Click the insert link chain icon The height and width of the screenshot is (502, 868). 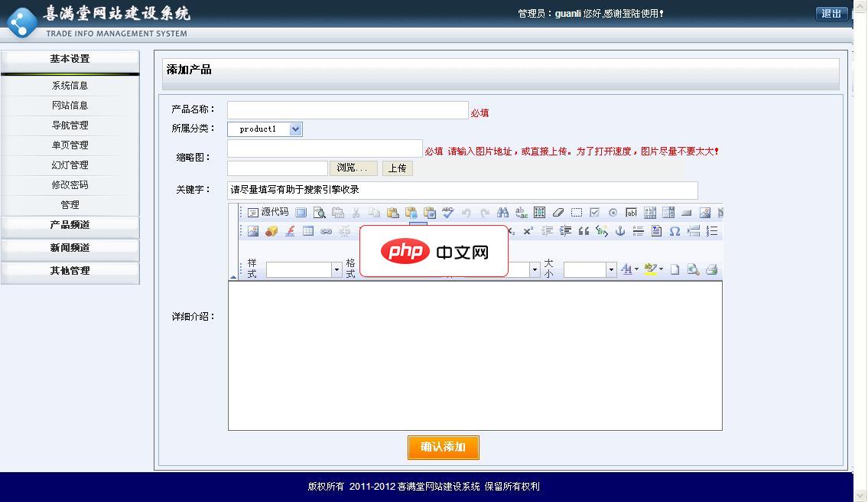point(327,231)
